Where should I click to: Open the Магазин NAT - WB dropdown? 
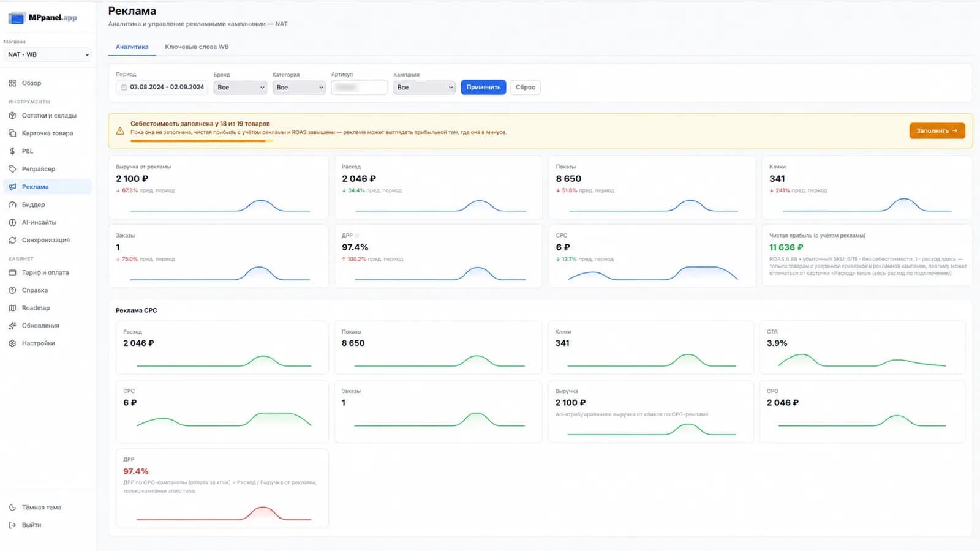tap(48, 54)
